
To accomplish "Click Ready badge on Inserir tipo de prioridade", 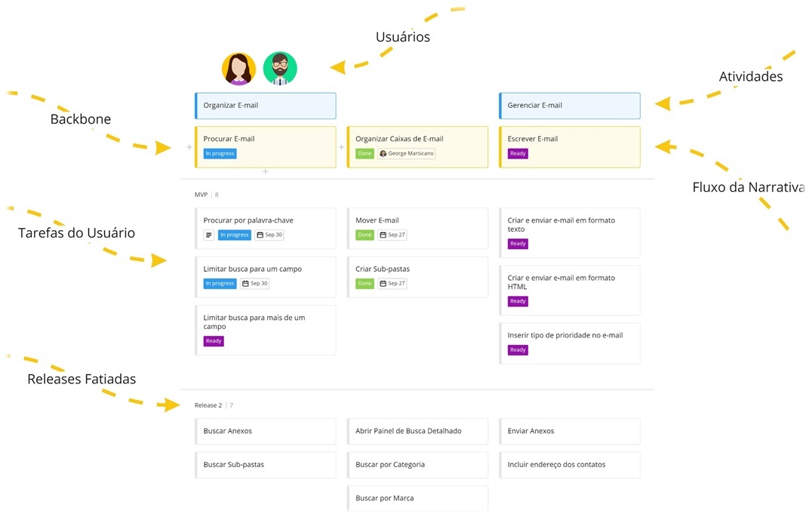I will 518,350.
